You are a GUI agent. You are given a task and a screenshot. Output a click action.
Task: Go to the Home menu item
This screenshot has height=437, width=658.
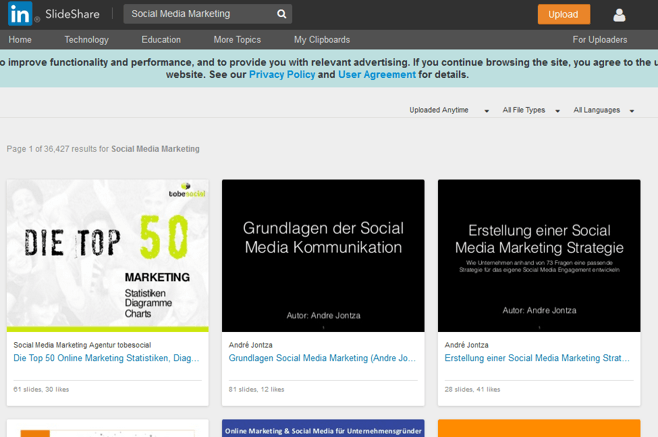20,39
